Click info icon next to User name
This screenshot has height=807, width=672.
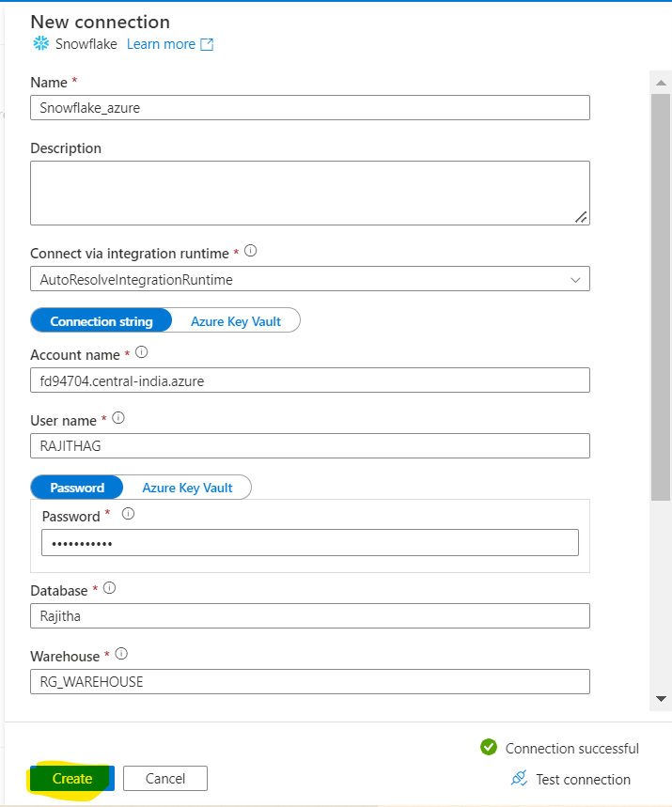coord(118,418)
